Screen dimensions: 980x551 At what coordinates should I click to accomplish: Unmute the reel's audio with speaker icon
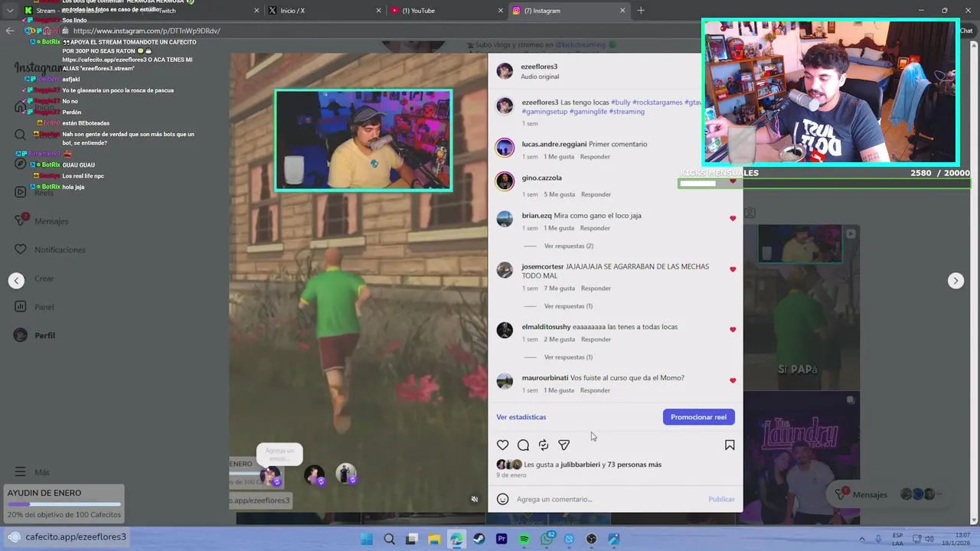(475, 499)
